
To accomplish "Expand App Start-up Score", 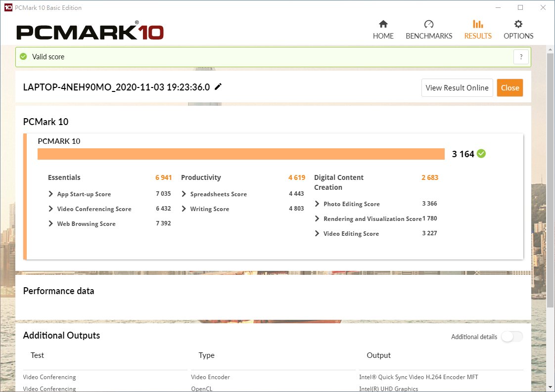I will pos(51,194).
